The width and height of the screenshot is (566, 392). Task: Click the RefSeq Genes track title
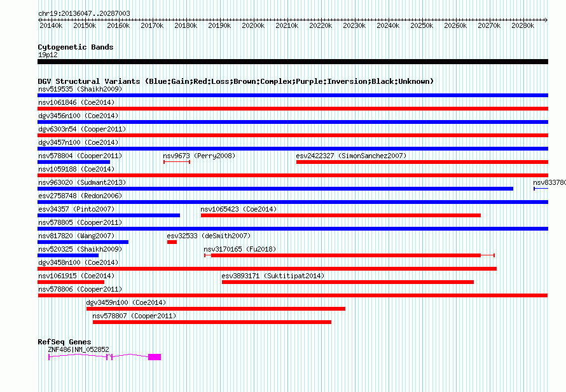(x=64, y=342)
